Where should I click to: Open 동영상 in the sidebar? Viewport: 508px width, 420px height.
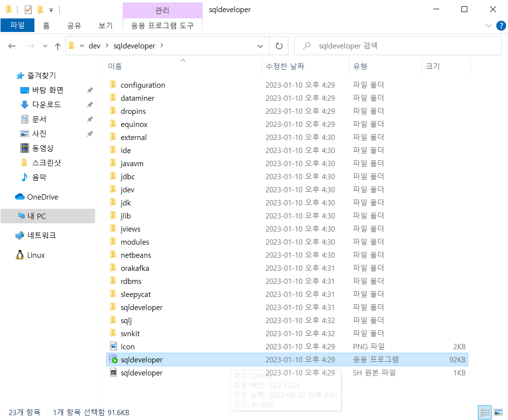point(43,148)
